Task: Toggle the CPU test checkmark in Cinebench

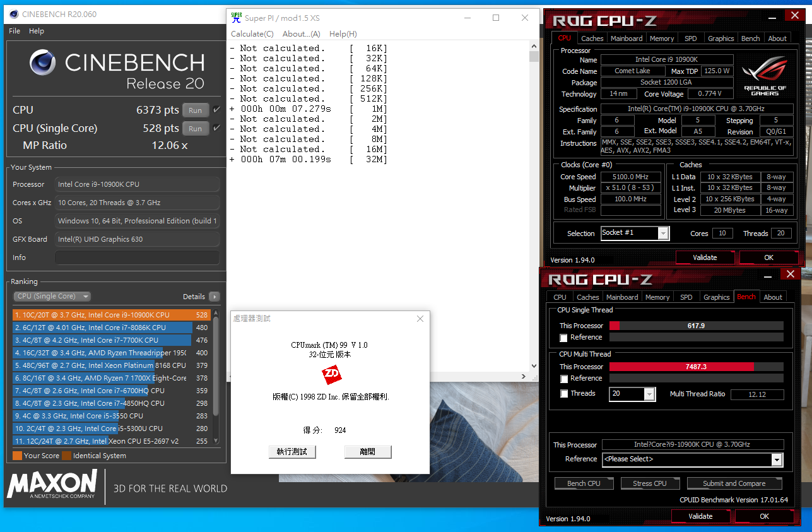Action: [x=216, y=110]
